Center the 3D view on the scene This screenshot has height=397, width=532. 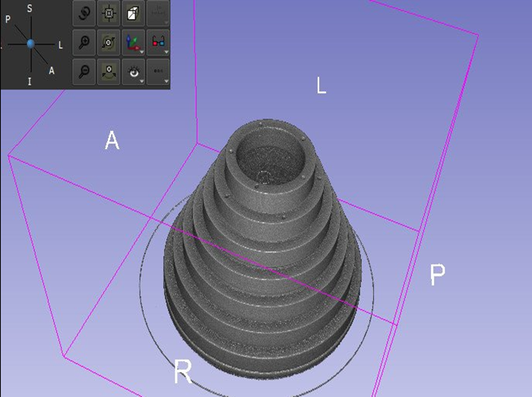click(108, 13)
